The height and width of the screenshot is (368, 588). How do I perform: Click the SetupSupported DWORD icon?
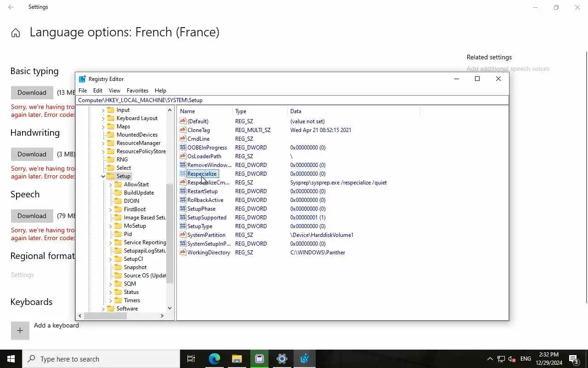click(x=183, y=218)
